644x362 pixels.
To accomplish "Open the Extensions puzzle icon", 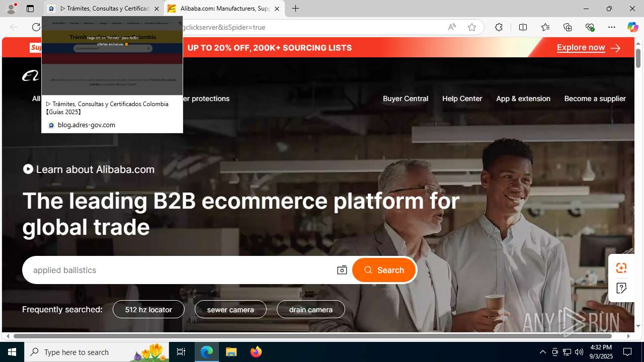I will (499, 27).
